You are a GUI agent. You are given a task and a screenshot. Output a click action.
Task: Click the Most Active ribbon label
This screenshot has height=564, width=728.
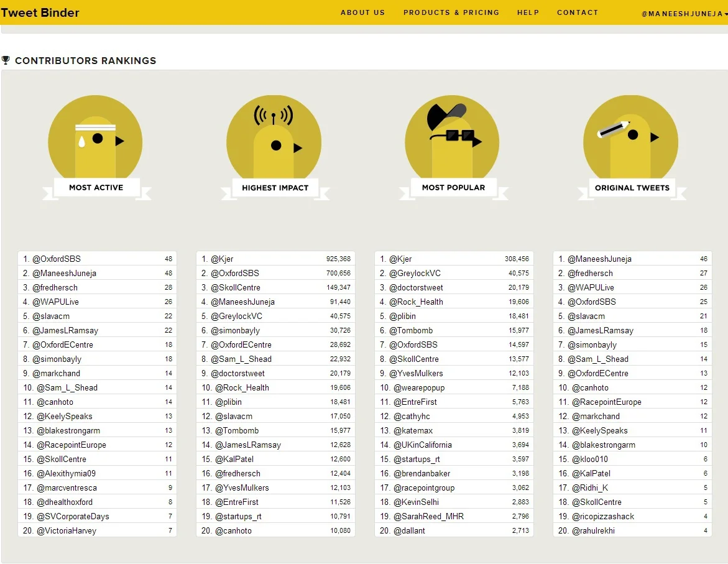click(96, 188)
